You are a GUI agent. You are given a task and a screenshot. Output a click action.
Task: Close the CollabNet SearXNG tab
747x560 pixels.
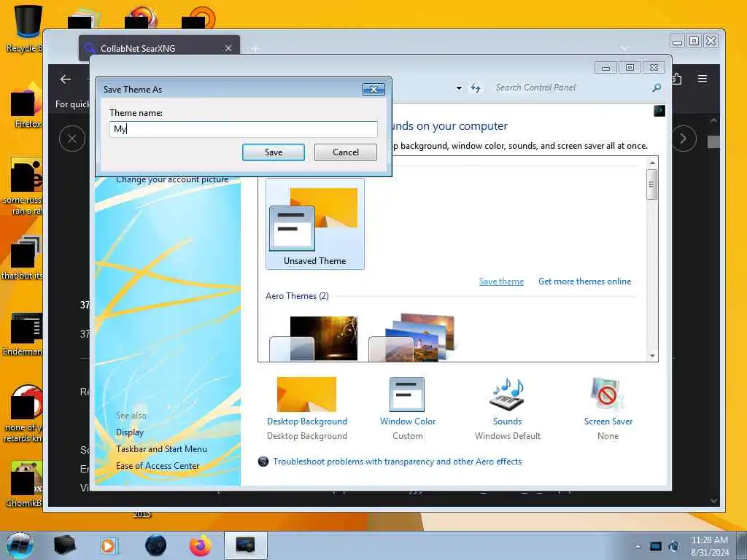pyautogui.click(x=228, y=48)
